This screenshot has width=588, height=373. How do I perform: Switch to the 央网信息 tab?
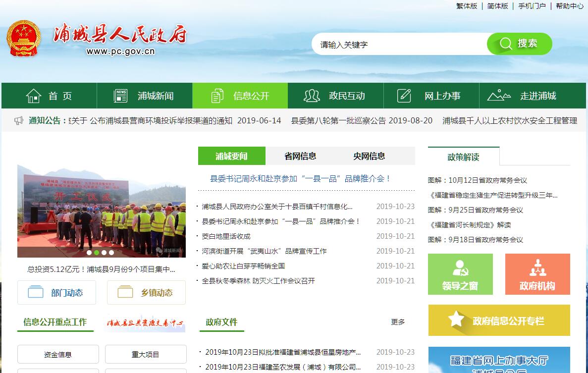369,156
